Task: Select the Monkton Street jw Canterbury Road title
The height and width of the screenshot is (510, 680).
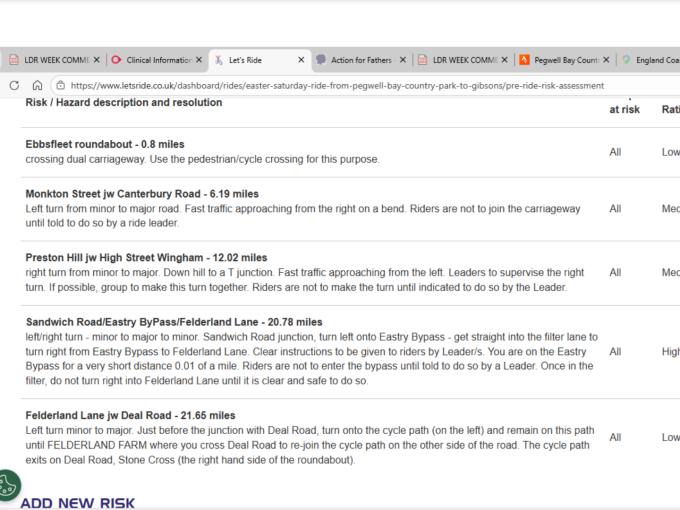Action: (142, 194)
